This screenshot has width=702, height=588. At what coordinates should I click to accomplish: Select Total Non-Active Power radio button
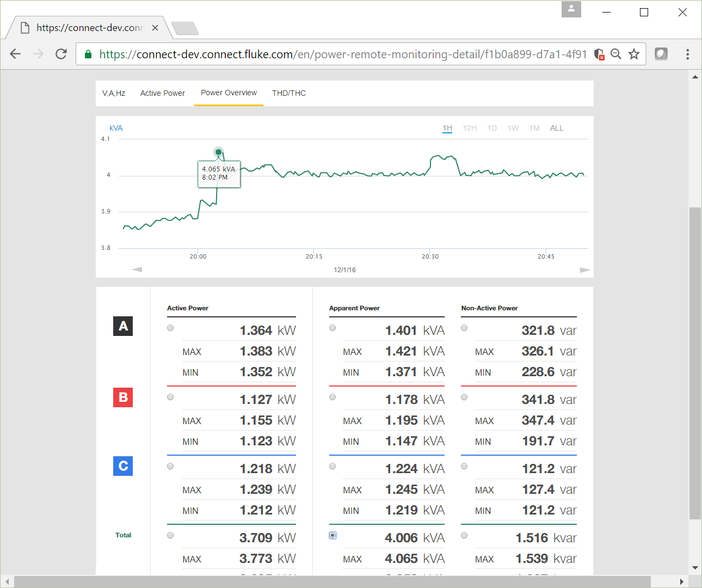[464, 535]
